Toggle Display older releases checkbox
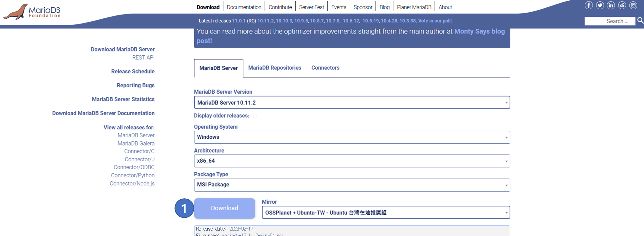This screenshot has height=236, width=644. [x=255, y=116]
